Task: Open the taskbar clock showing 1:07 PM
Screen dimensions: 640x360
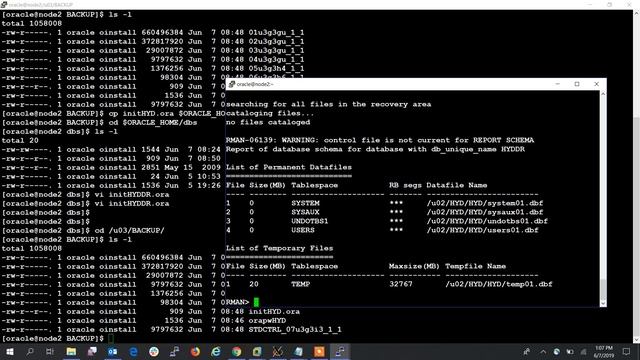Action: pyautogui.click(x=604, y=351)
